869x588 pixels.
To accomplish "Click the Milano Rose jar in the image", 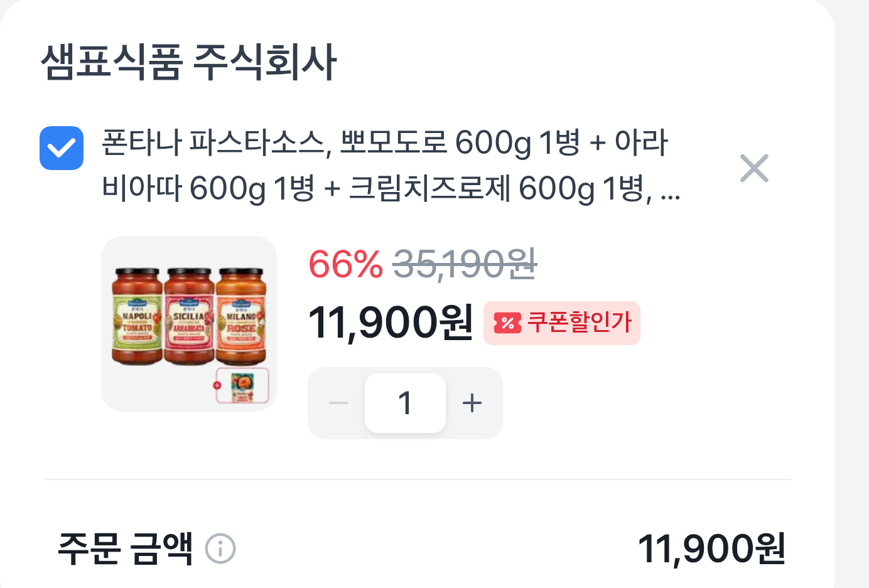I will point(241,316).
